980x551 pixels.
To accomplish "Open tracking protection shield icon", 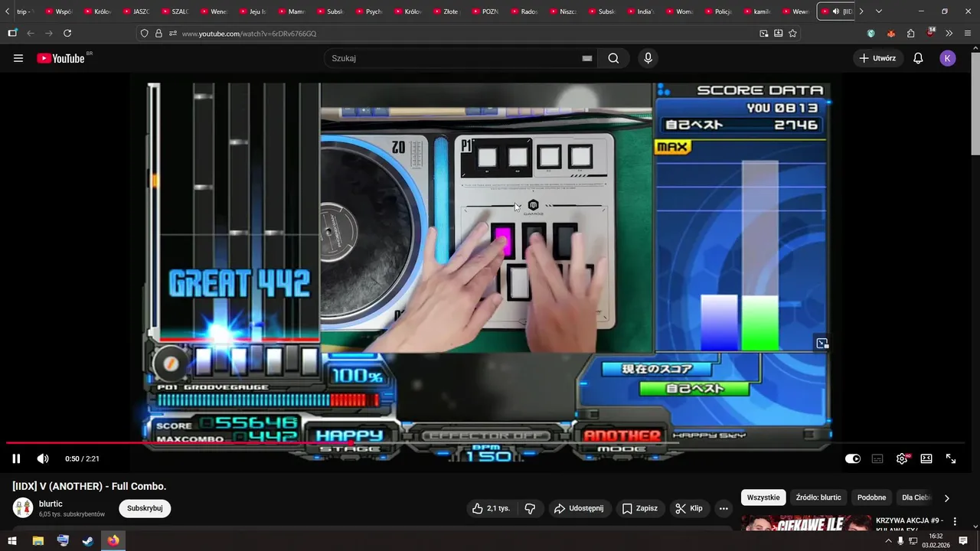I will tap(144, 34).
